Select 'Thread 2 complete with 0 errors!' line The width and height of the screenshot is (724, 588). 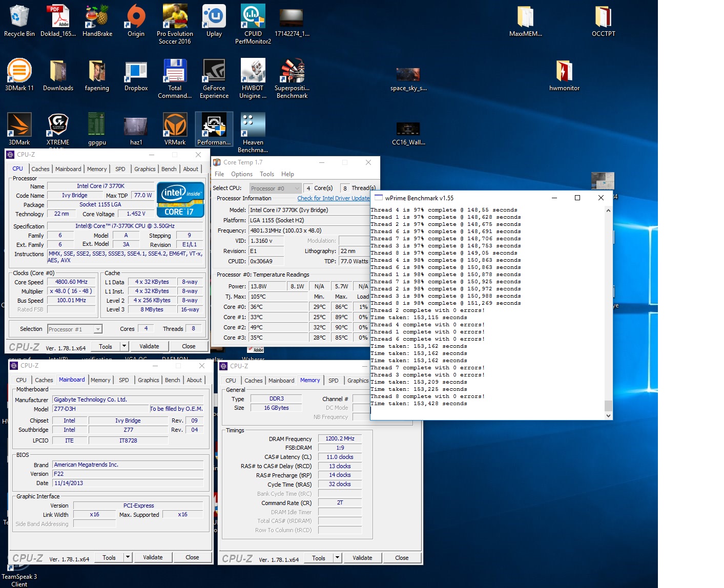pyautogui.click(x=427, y=310)
